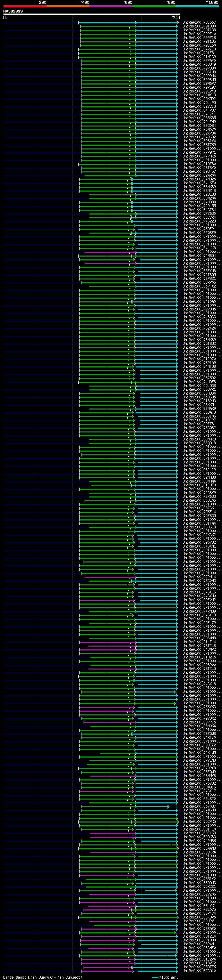This screenshot has height=980, width=222.
Task: Select subject label UniRef100_Q8MKB9
Action: pyautogui.click(x=199, y=340)
